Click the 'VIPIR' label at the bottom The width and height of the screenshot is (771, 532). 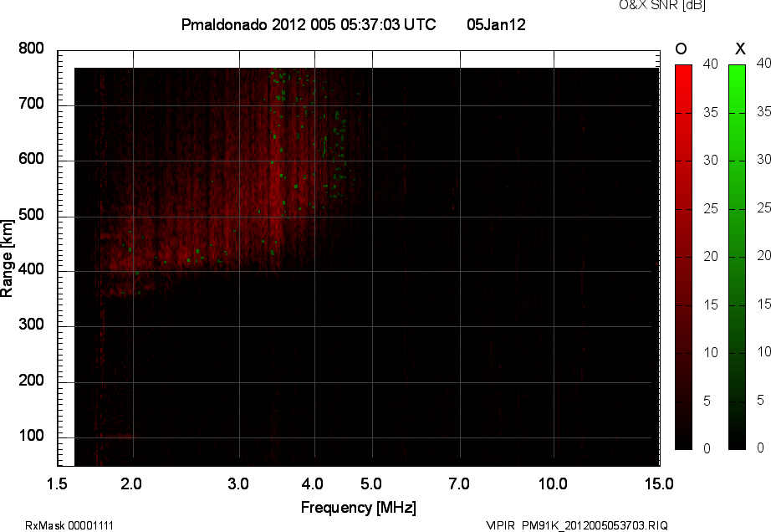point(500,525)
